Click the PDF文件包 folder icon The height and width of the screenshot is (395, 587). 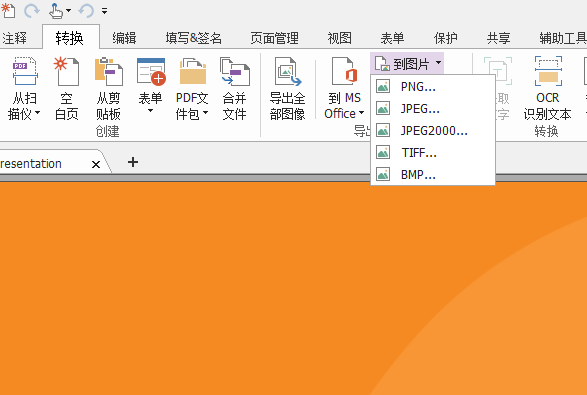pos(193,71)
